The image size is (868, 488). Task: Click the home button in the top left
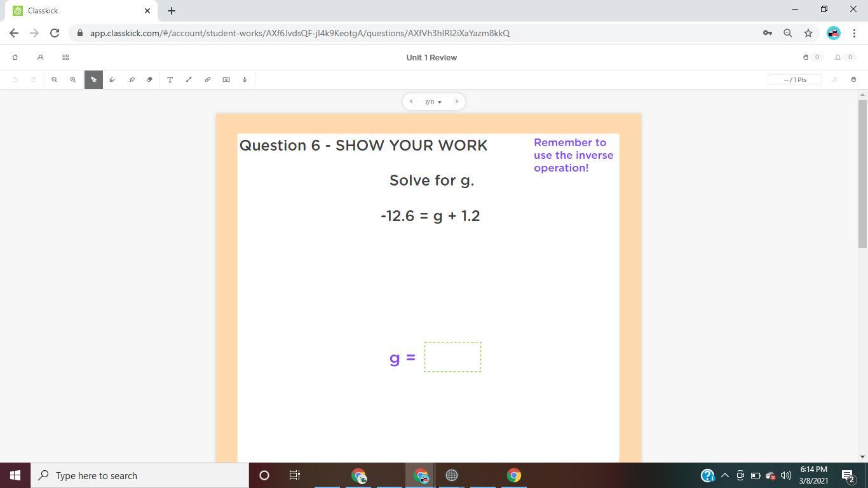pyautogui.click(x=15, y=57)
